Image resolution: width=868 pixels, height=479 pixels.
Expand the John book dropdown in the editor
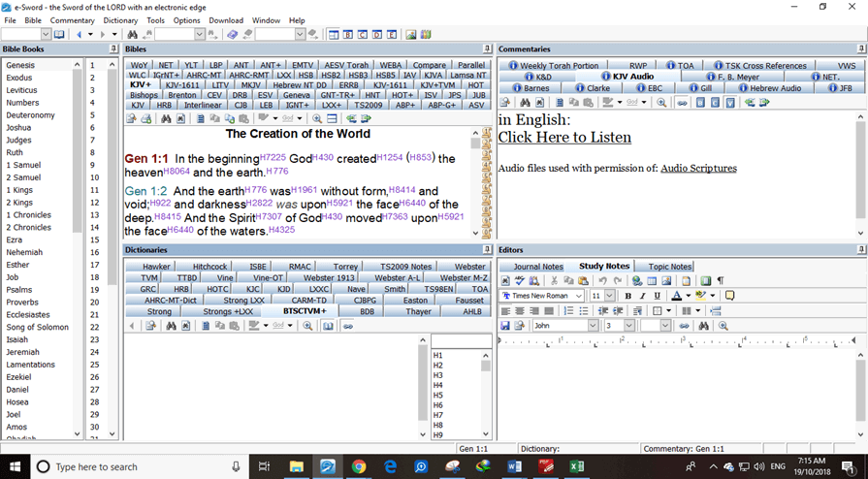tap(593, 326)
